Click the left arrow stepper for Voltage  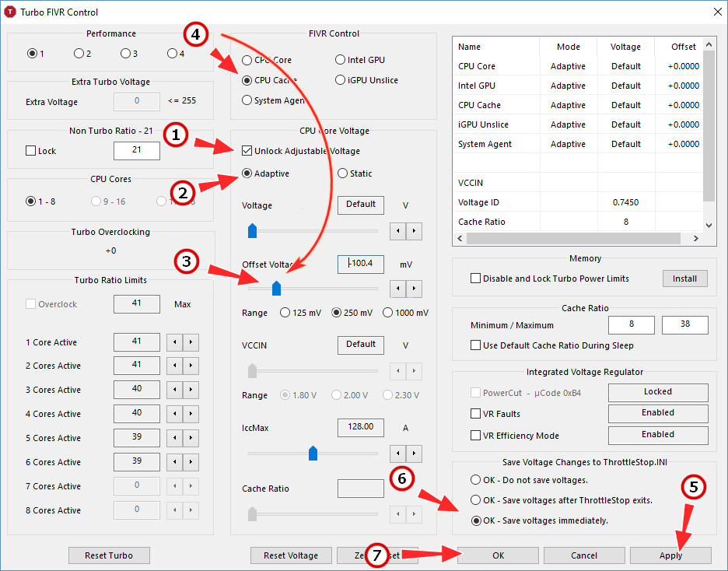tap(398, 231)
